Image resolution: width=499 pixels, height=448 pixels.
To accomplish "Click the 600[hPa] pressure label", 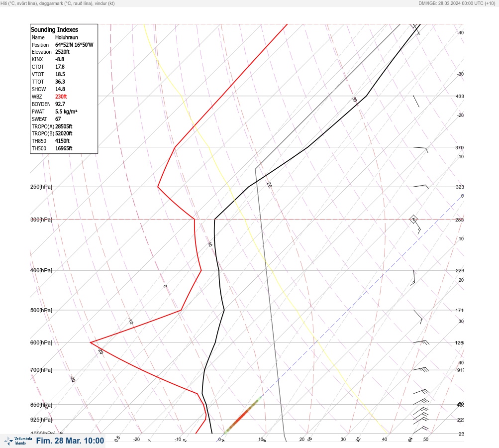I will click(41, 342).
